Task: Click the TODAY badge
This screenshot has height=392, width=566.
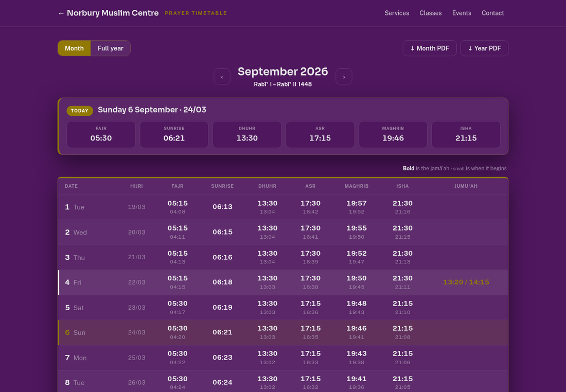Action: [80, 111]
